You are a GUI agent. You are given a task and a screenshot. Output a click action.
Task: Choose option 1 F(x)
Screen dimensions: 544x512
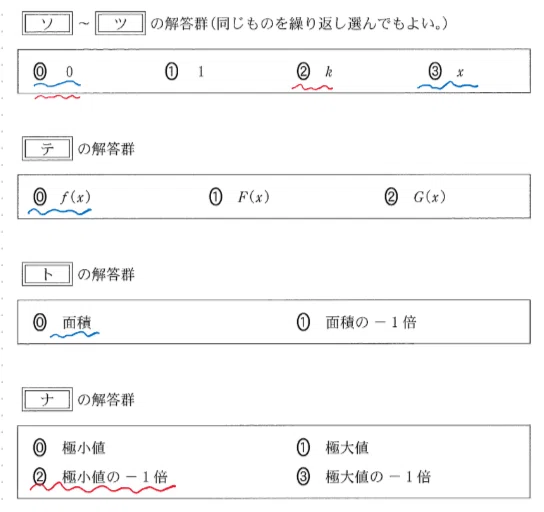239,197
